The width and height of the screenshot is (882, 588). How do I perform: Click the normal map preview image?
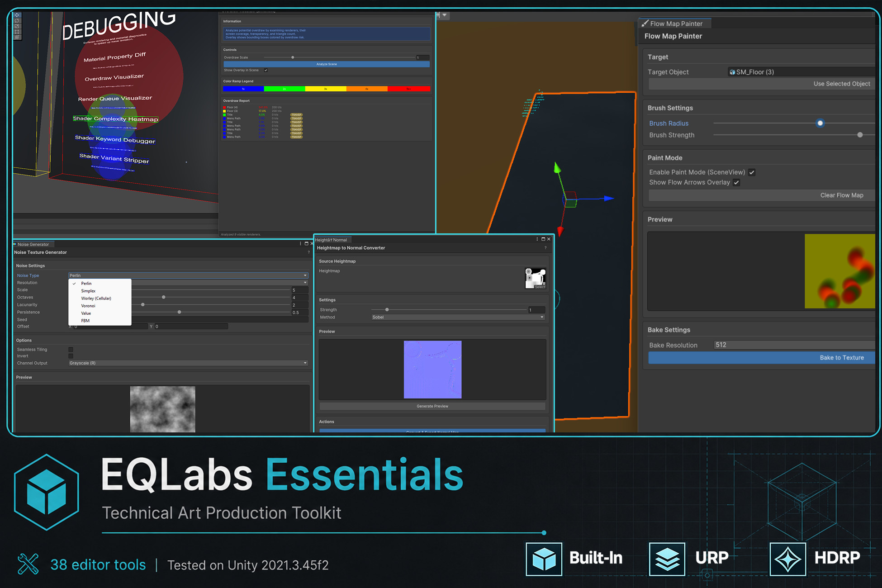click(432, 370)
